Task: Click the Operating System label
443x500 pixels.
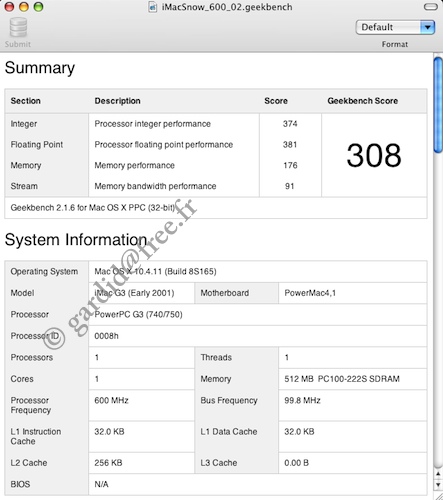Action: click(44, 271)
